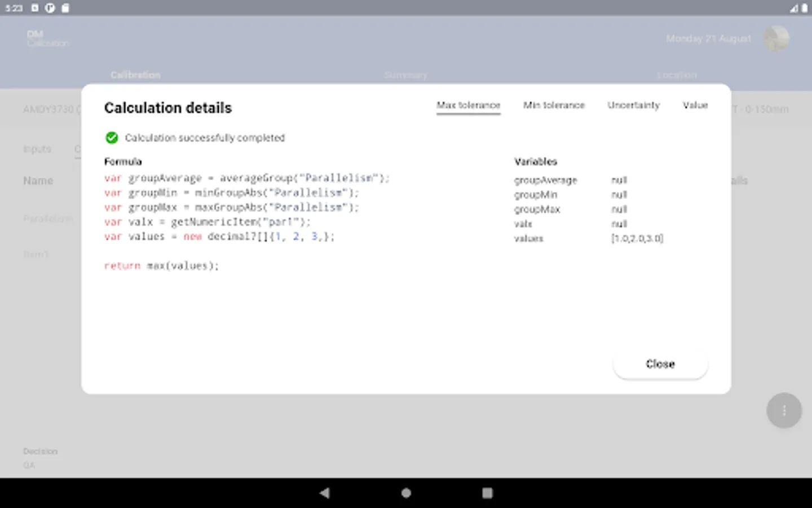Close the Calculation details dialog

[660, 364]
